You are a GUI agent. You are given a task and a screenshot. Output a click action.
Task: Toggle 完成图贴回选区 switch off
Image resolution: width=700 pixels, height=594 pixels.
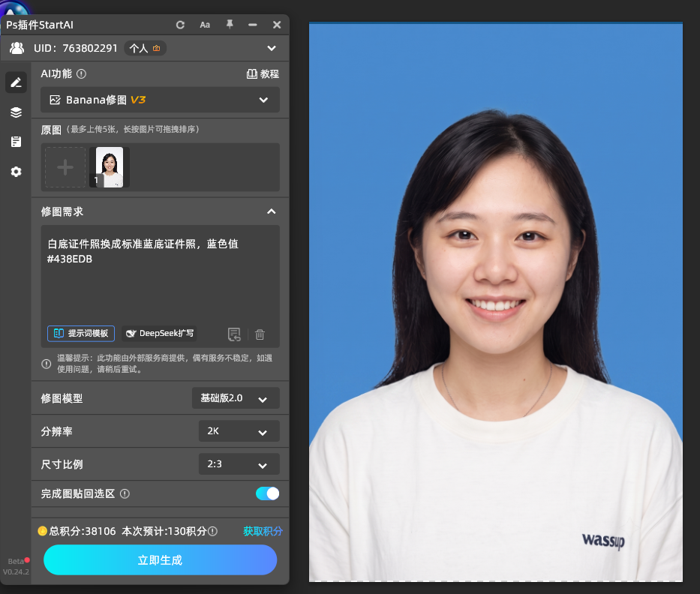click(x=267, y=493)
